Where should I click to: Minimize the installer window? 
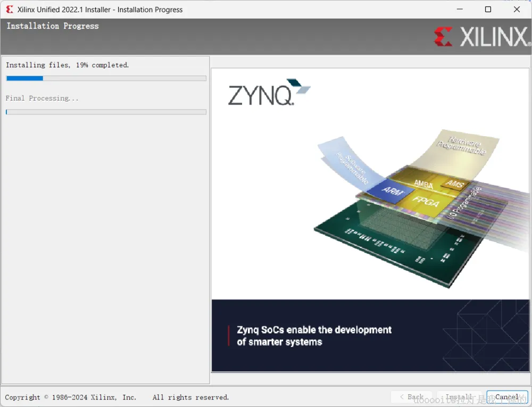tap(460, 9)
